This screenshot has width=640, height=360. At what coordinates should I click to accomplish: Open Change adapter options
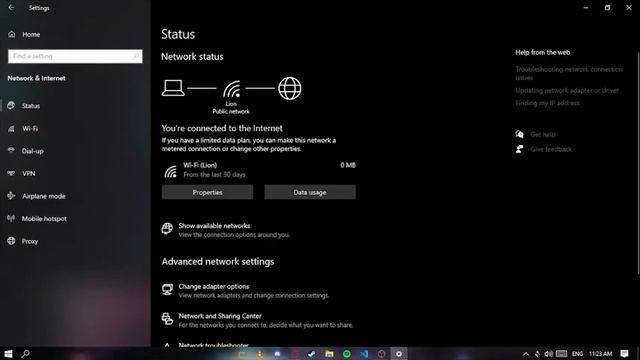214,287
